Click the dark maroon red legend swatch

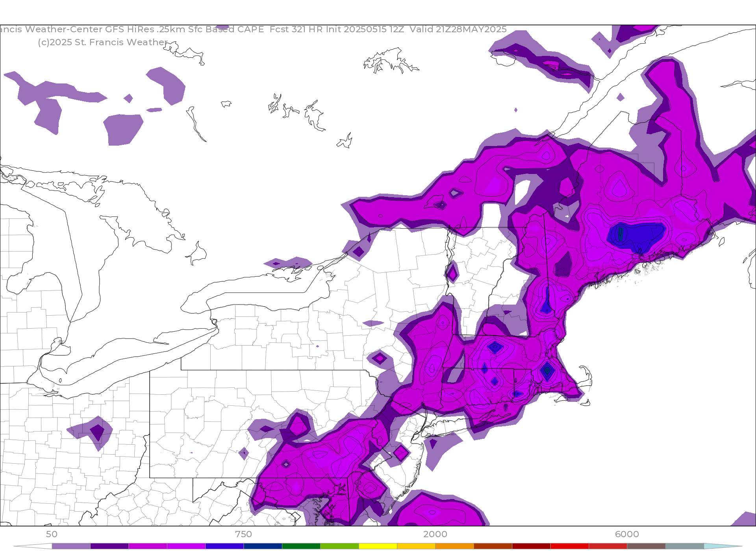pyautogui.click(x=531, y=546)
